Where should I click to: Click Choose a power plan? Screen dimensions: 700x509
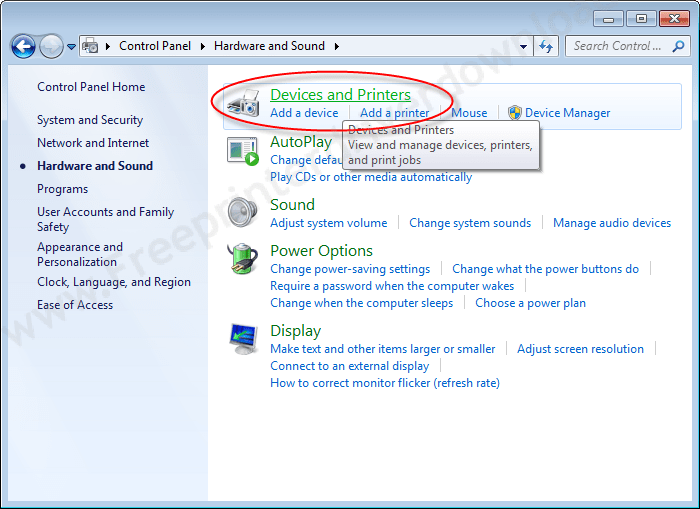point(530,303)
